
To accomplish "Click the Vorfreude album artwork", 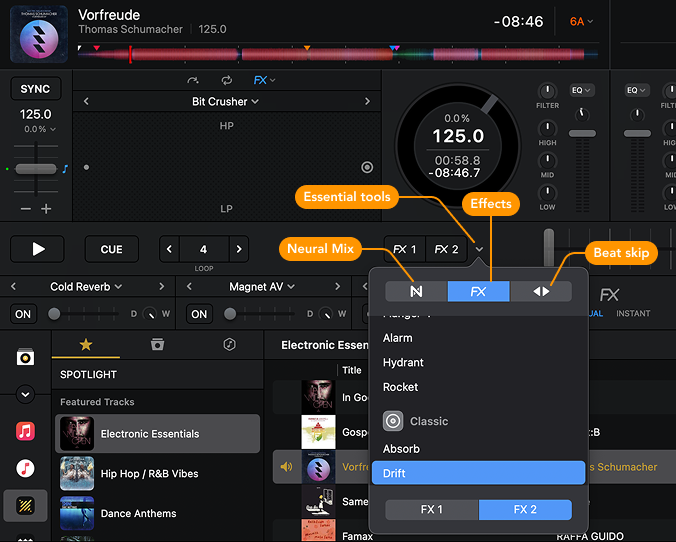I will pos(39,34).
